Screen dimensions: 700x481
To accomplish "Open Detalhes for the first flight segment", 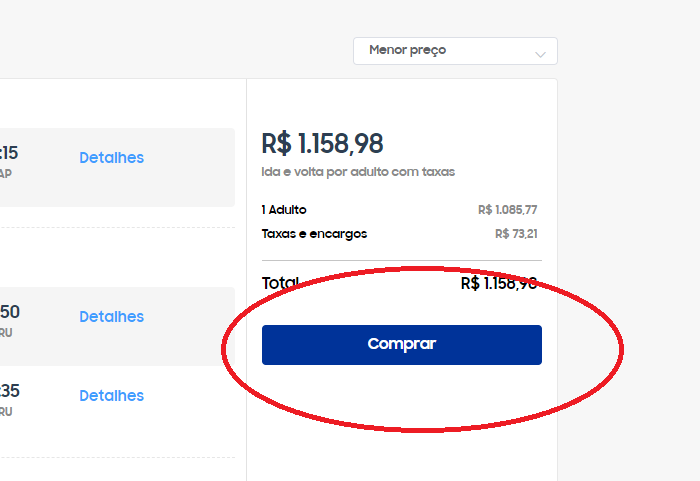I will [111, 158].
